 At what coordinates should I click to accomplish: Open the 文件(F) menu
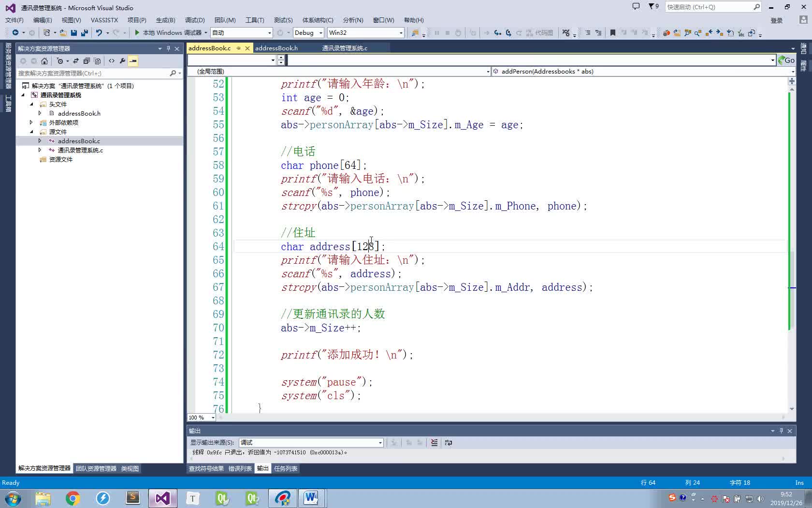click(x=14, y=20)
